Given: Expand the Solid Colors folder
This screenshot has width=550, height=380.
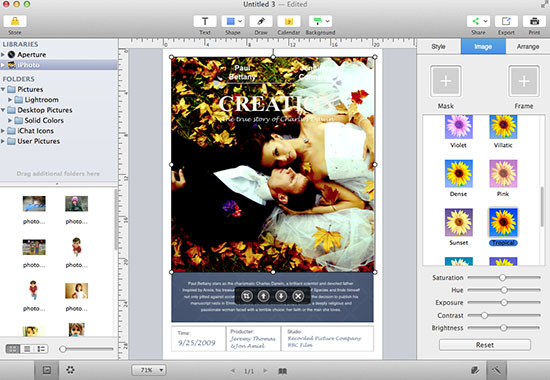Looking at the screenshot, I should tap(10, 120).
